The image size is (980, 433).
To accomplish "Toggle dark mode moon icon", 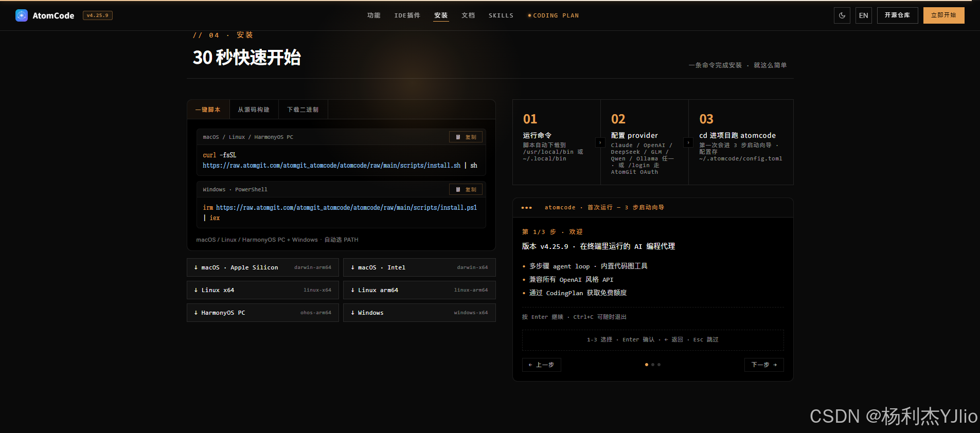I will point(842,15).
